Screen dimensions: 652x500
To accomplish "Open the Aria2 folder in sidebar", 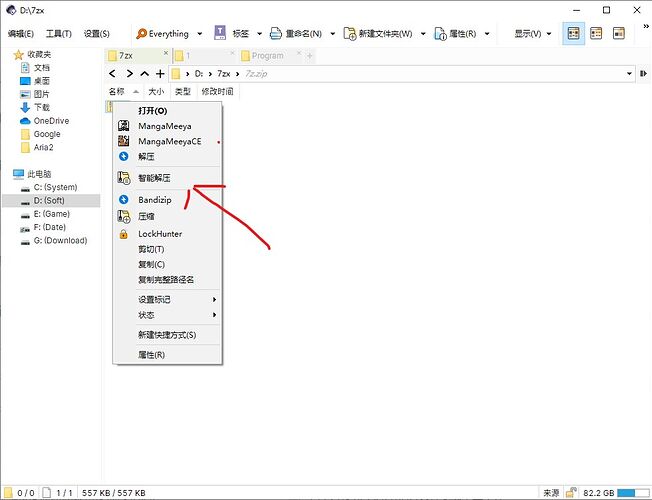I will (37, 148).
